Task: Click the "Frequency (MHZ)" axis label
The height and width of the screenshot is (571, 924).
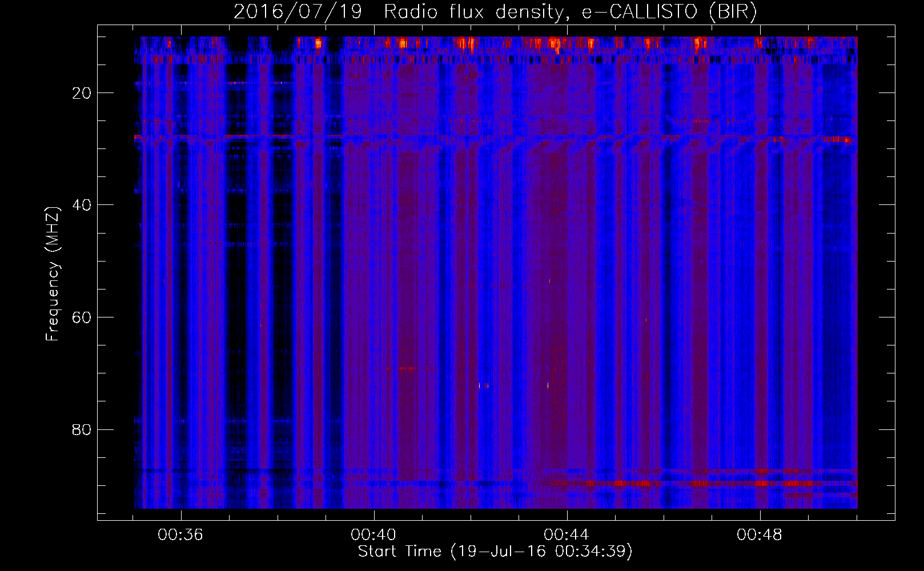Action: [53, 274]
